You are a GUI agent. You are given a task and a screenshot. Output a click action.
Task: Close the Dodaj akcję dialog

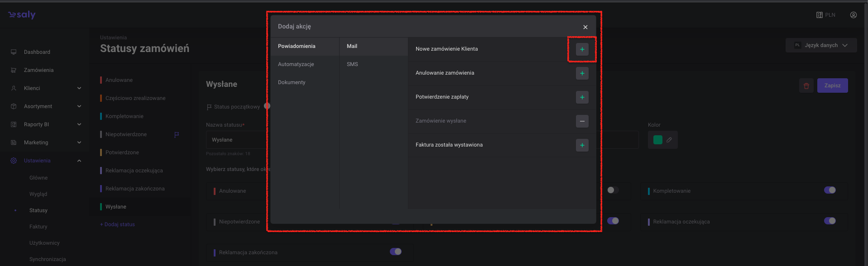point(585,27)
